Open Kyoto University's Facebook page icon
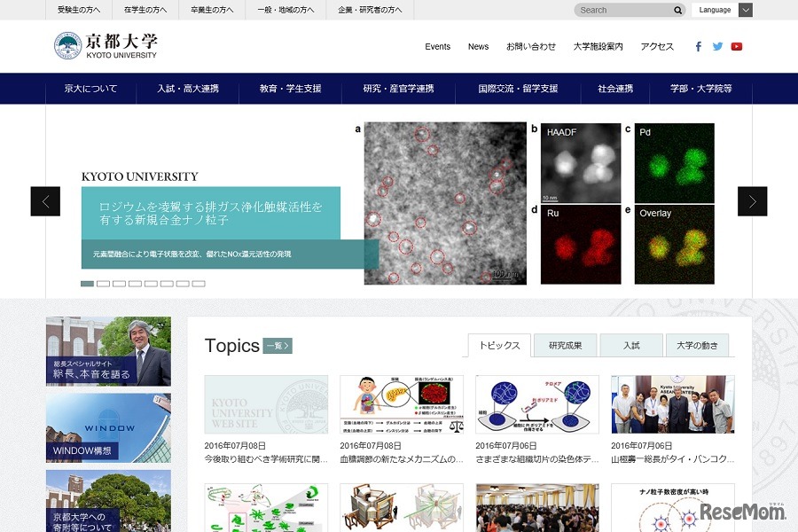The width and height of the screenshot is (798, 532). tap(699, 46)
